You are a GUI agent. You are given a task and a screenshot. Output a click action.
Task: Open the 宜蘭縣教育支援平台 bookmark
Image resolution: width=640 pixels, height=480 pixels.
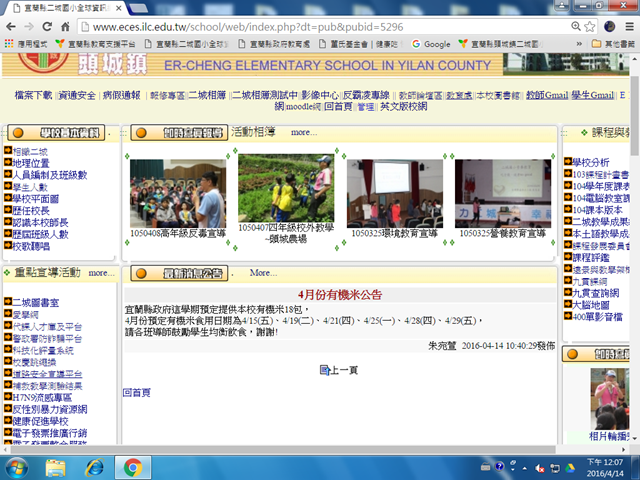(95, 44)
